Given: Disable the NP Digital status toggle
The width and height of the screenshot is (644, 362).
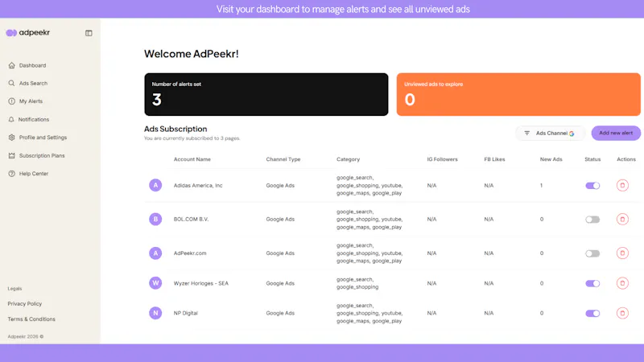Looking at the screenshot, I should pyautogui.click(x=592, y=313).
